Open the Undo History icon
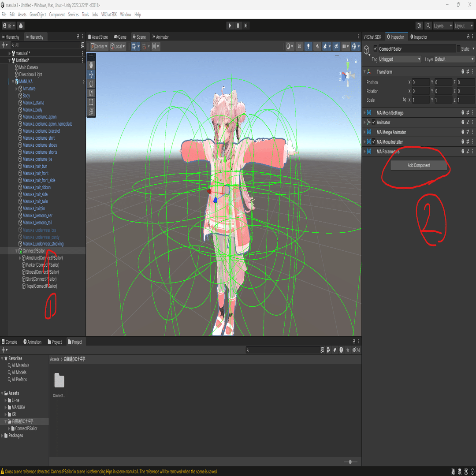Image resolution: width=476 pixels, height=476 pixels. (419, 26)
